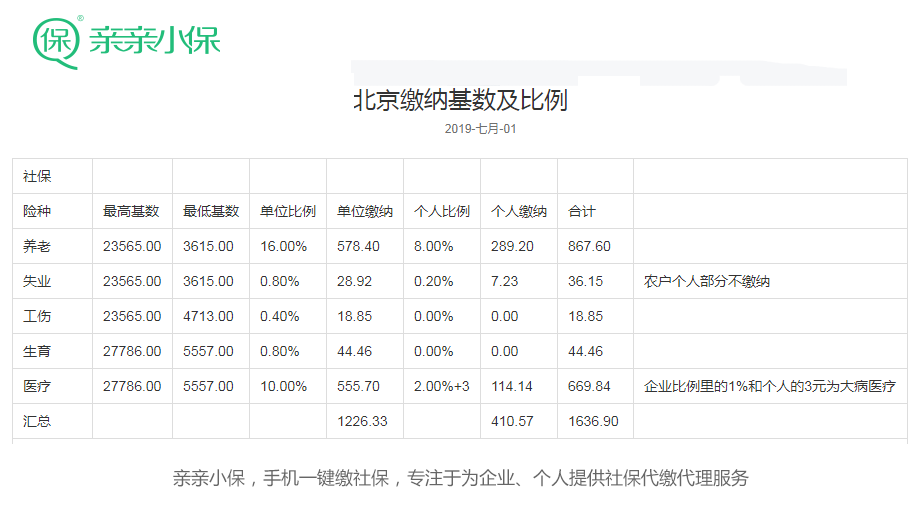Screen dimensions: 919x517
Task: Click the 生育 row label
Action: click(x=37, y=351)
